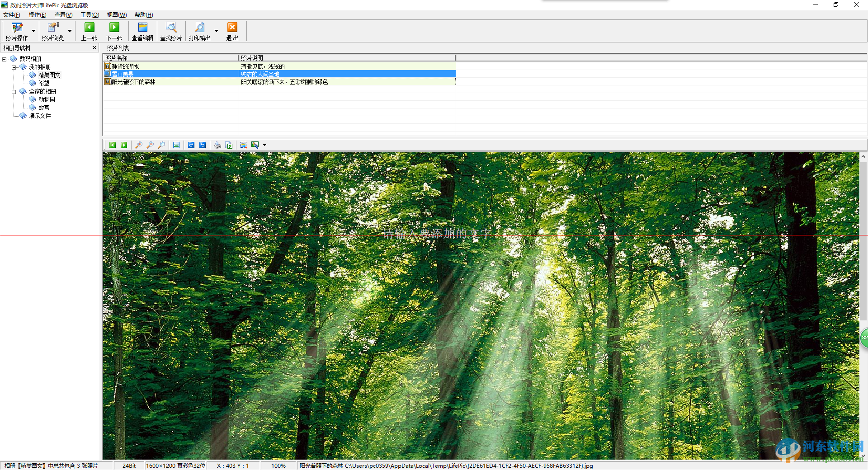This screenshot has height=470, width=868.
Task: Click the 下一张 next photo button
Action: tap(114, 31)
